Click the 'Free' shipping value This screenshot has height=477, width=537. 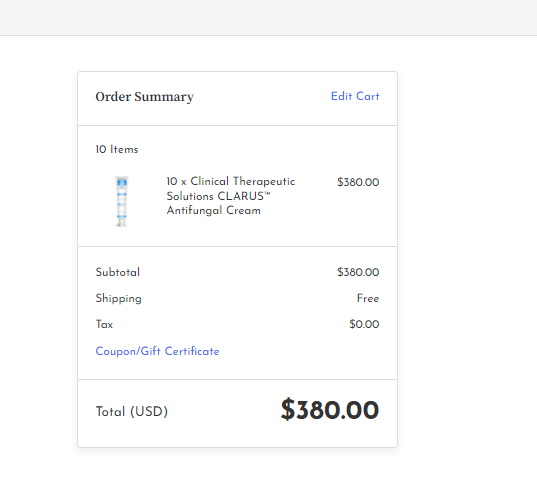click(x=368, y=298)
